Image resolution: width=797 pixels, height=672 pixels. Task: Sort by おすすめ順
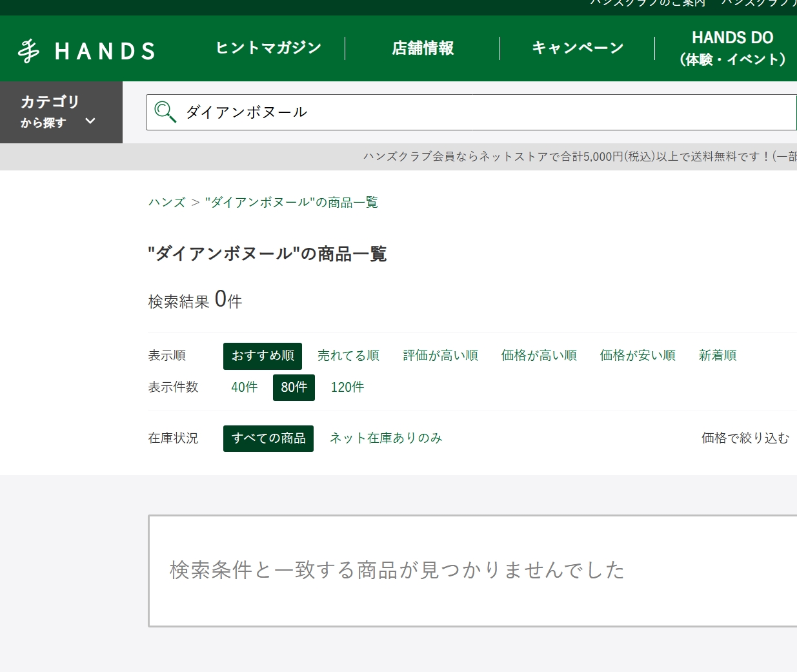[263, 356]
